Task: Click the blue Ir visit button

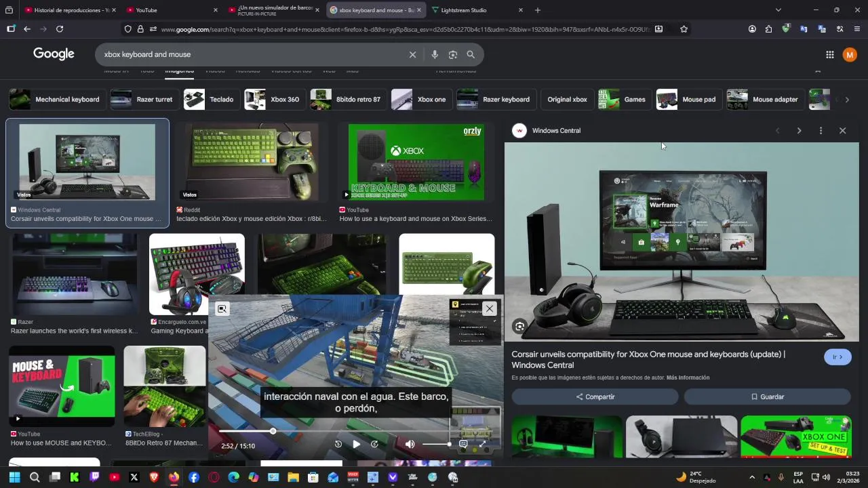Action: [x=837, y=357]
